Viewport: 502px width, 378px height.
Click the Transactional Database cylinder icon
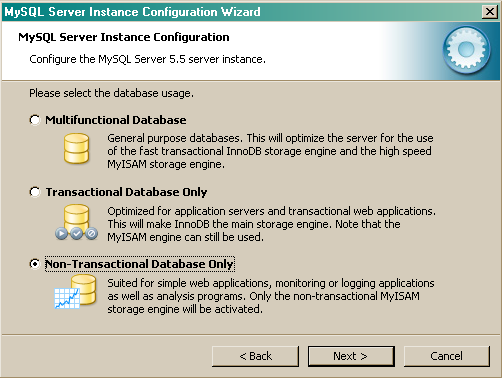click(x=76, y=217)
